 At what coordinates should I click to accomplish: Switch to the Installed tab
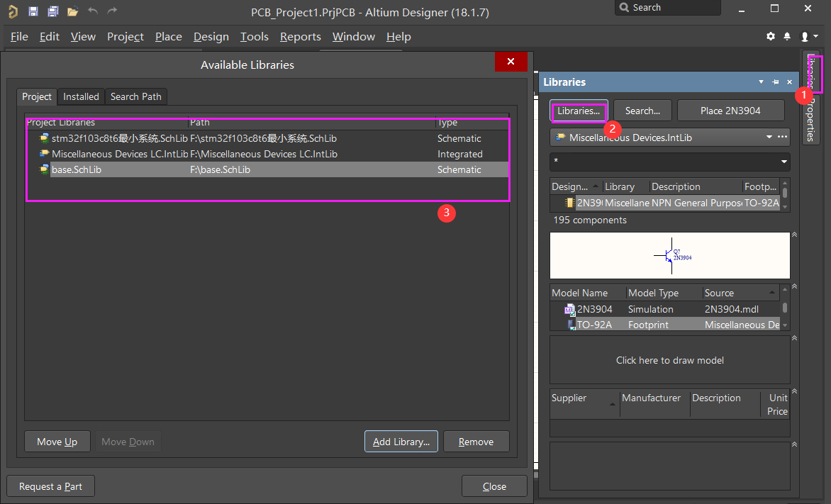[x=81, y=96]
